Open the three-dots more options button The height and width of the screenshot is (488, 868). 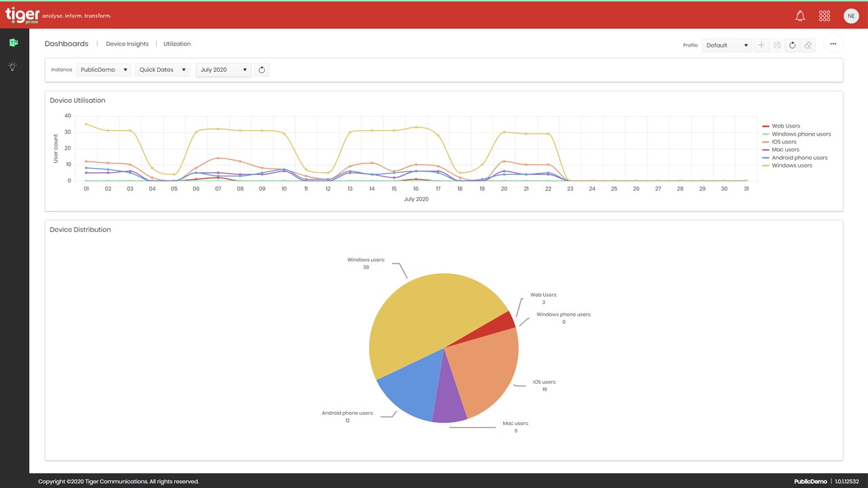[833, 44]
